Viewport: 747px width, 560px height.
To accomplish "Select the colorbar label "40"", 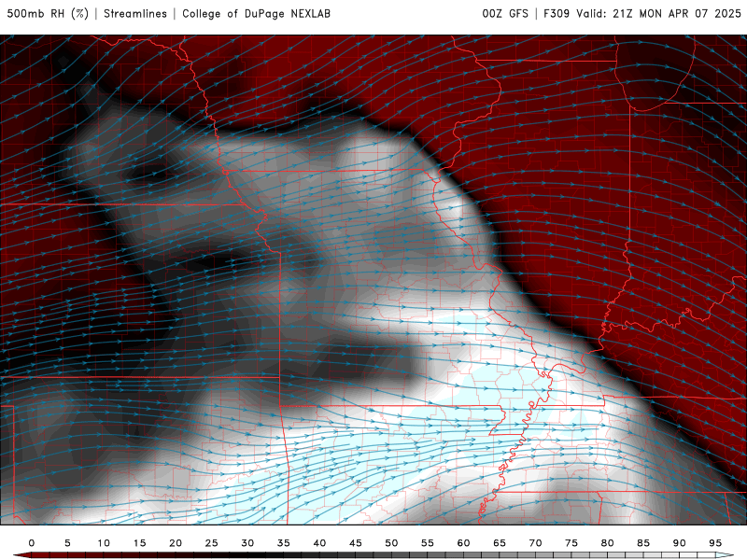I will click(319, 543).
